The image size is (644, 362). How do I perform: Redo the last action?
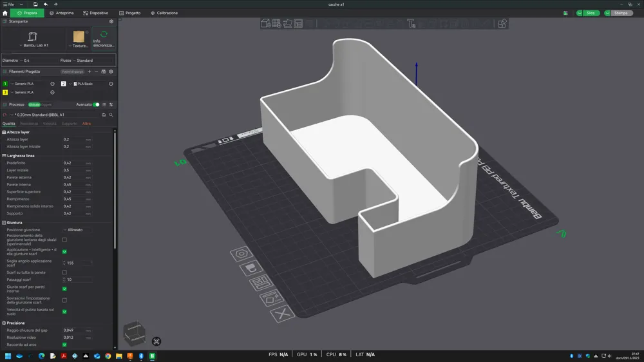[56, 4]
